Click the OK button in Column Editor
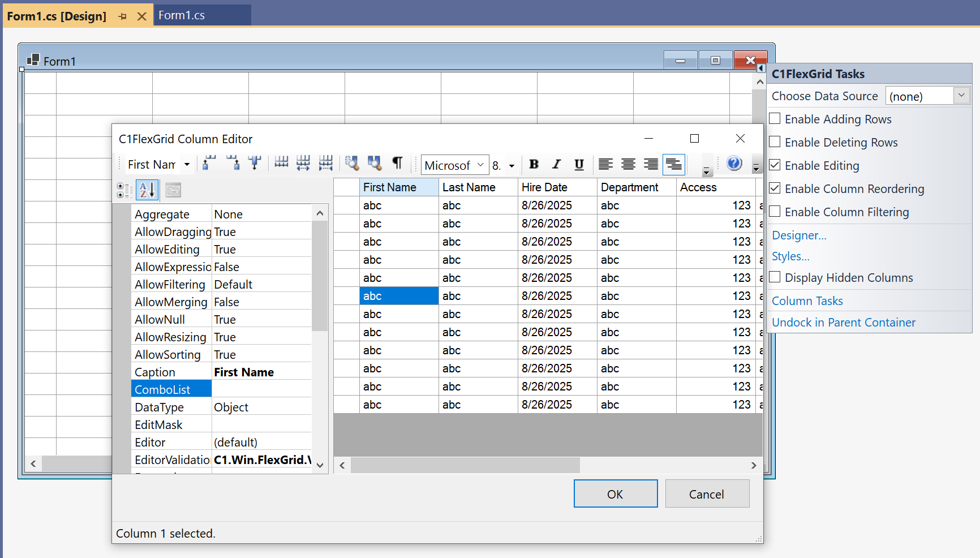 click(615, 493)
